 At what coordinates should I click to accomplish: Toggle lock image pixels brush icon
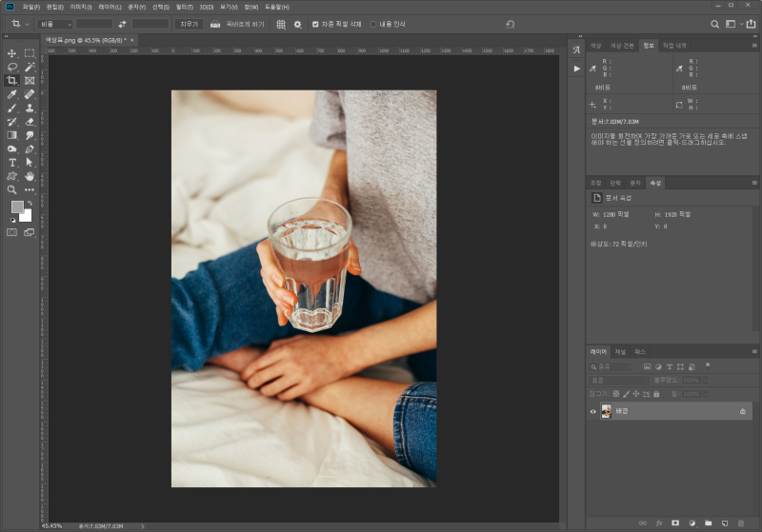coord(627,394)
